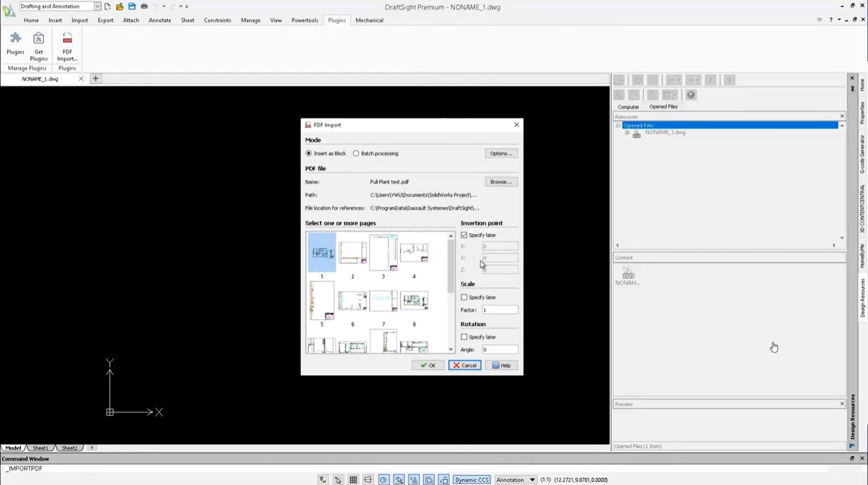Toggle the dashed-rectangle status bar icon

[x=429, y=480]
